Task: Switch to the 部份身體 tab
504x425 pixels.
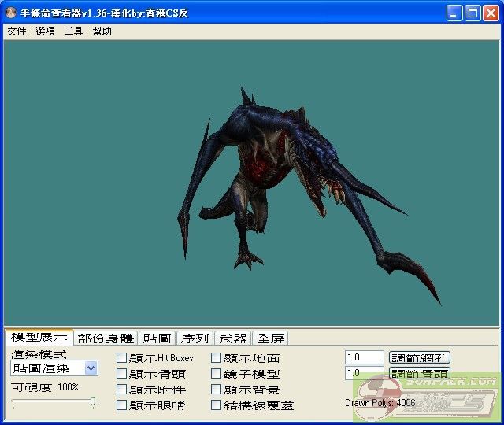Action: tap(106, 338)
